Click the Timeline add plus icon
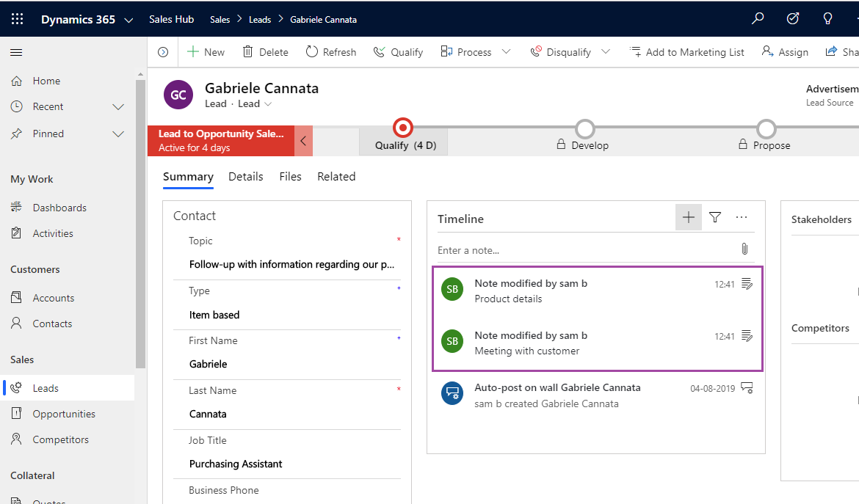The image size is (859, 504). coord(689,217)
